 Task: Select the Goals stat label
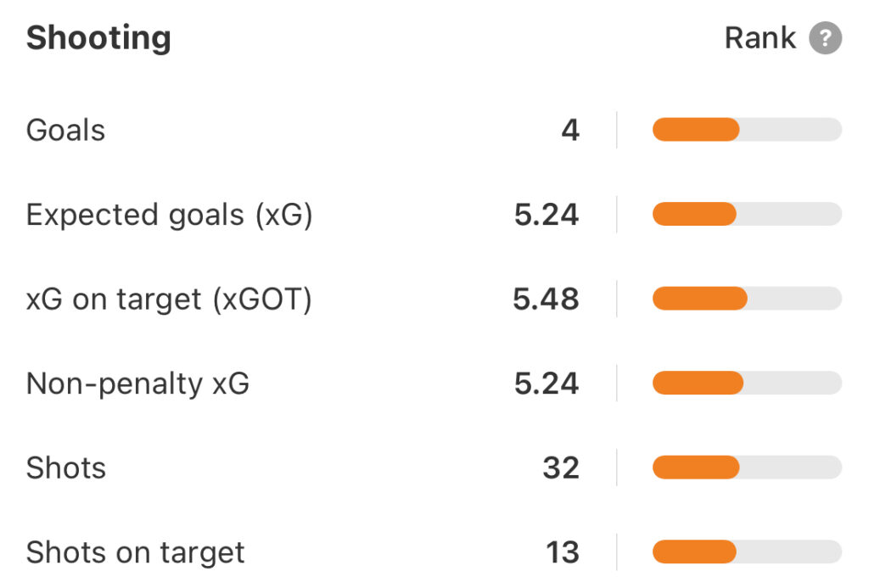pyautogui.click(x=66, y=131)
